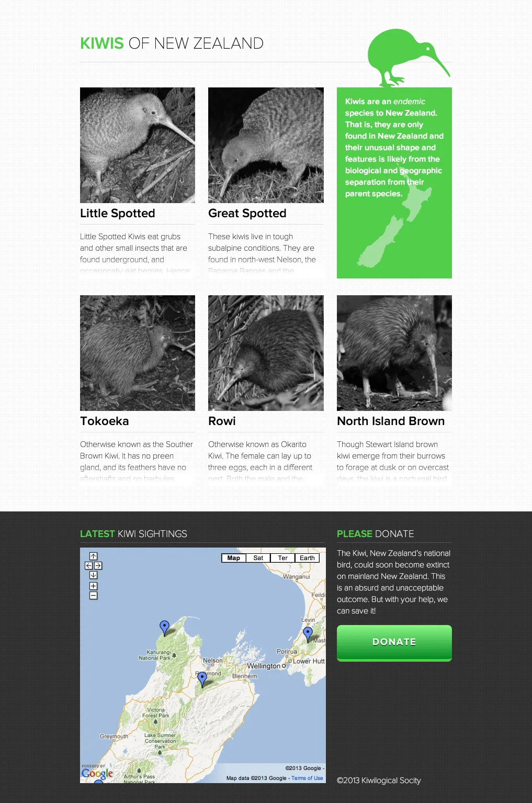Screen dimensions: 532x803
Task: Click the Latest Kiwi Sightings heading
Action: pyautogui.click(x=133, y=534)
